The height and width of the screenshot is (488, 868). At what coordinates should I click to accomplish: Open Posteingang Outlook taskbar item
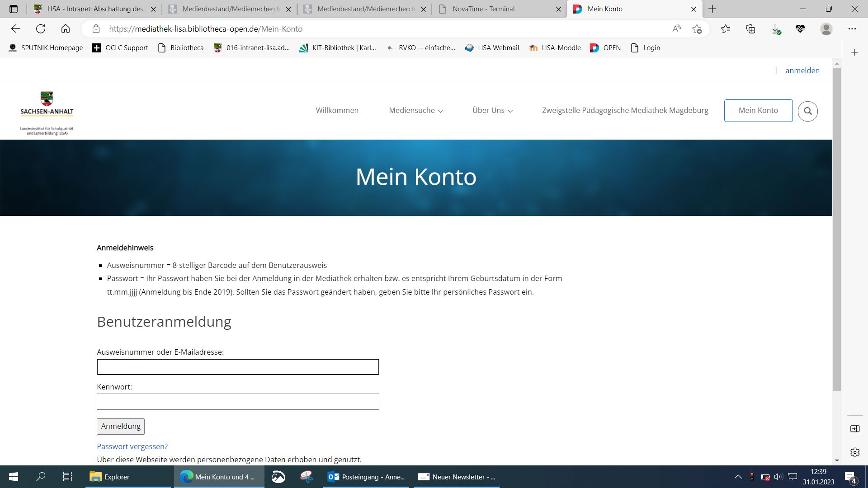coord(366,477)
